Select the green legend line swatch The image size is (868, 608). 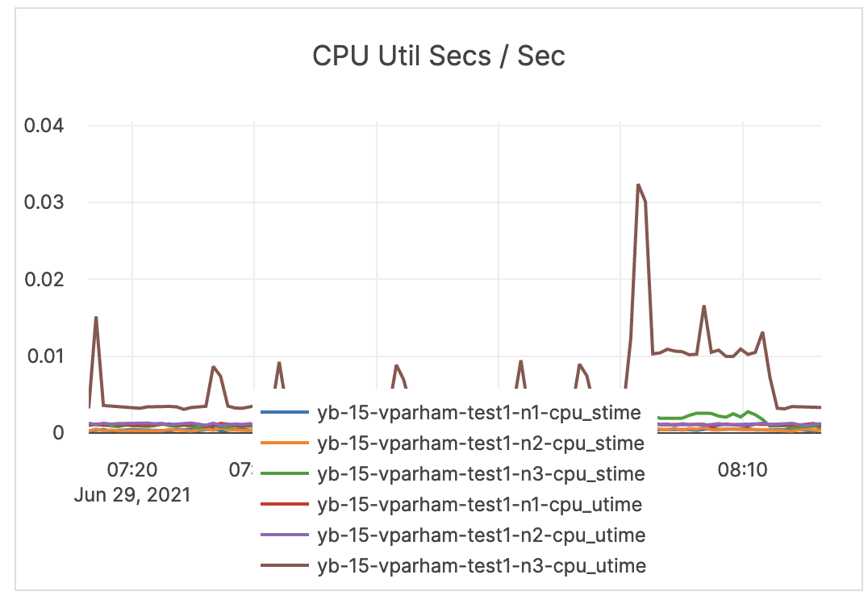pyautogui.click(x=286, y=473)
